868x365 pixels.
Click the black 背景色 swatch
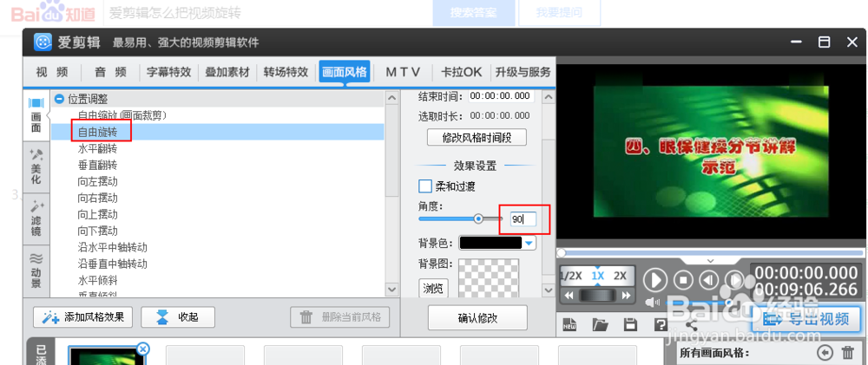click(x=490, y=243)
